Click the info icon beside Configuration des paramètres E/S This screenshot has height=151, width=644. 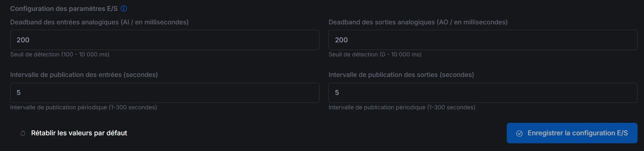(124, 9)
